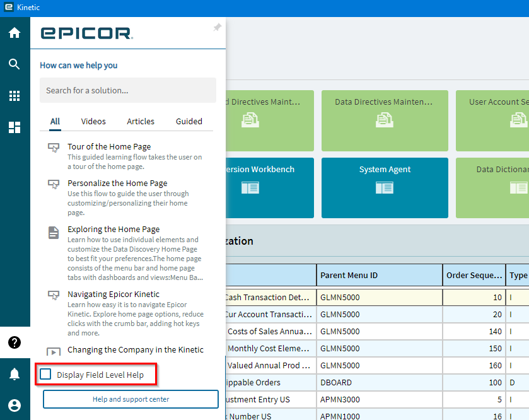Select the Cur Account Transacti... row
Image resolution: width=529 pixels, height=420 pixels.
377,315
